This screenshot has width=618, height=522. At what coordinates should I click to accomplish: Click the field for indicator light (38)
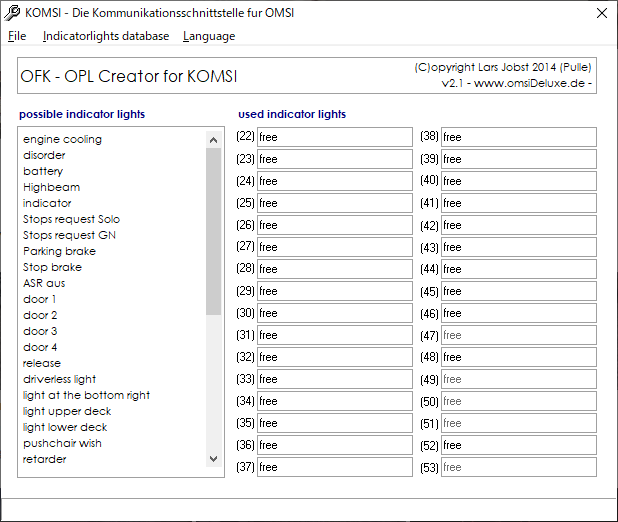pos(519,137)
